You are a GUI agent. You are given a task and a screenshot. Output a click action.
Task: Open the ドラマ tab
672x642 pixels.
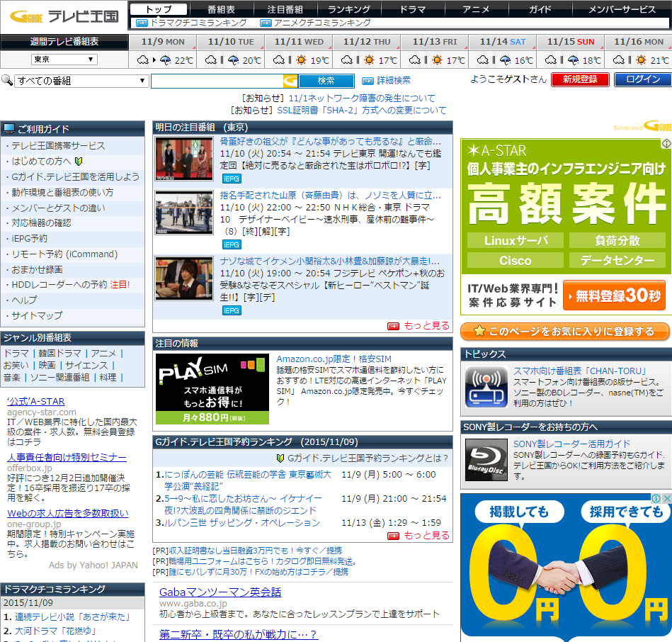point(413,9)
